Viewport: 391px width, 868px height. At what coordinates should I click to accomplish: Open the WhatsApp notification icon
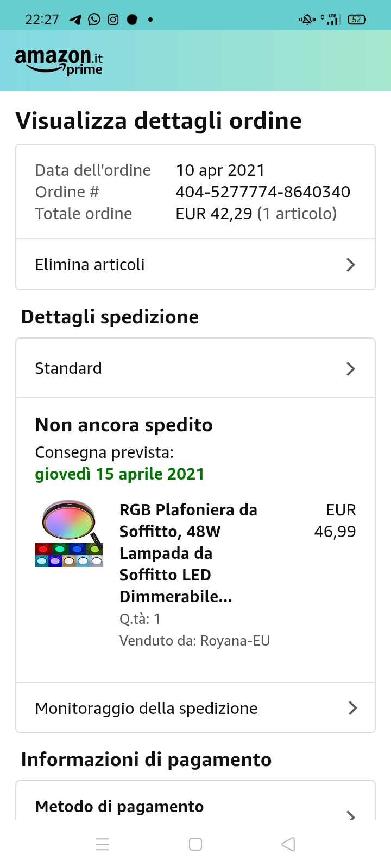94,20
